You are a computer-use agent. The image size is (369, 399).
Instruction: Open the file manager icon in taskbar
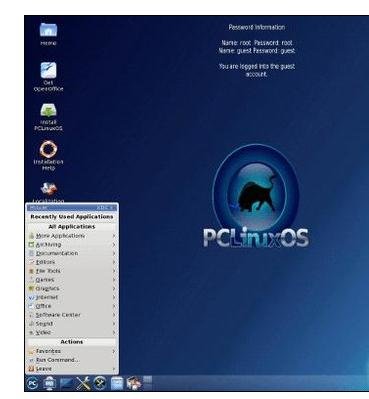tap(117, 383)
